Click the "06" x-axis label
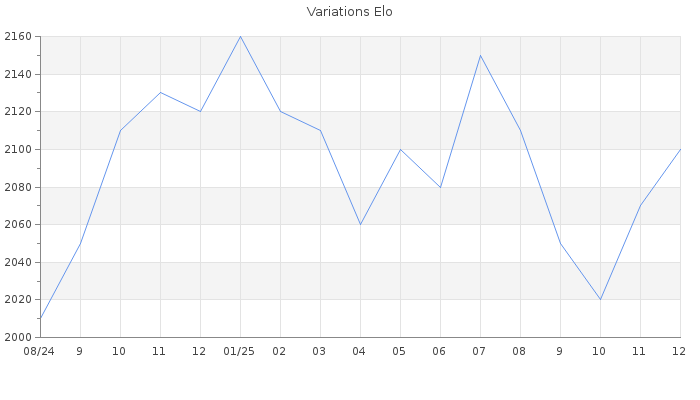The image size is (700, 400). click(x=440, y=352)
